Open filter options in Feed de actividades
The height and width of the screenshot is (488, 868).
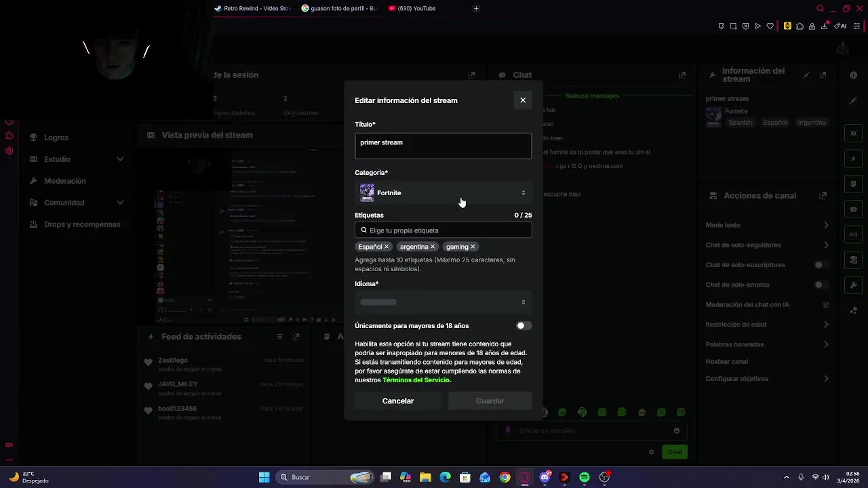[x=279, y=337]
